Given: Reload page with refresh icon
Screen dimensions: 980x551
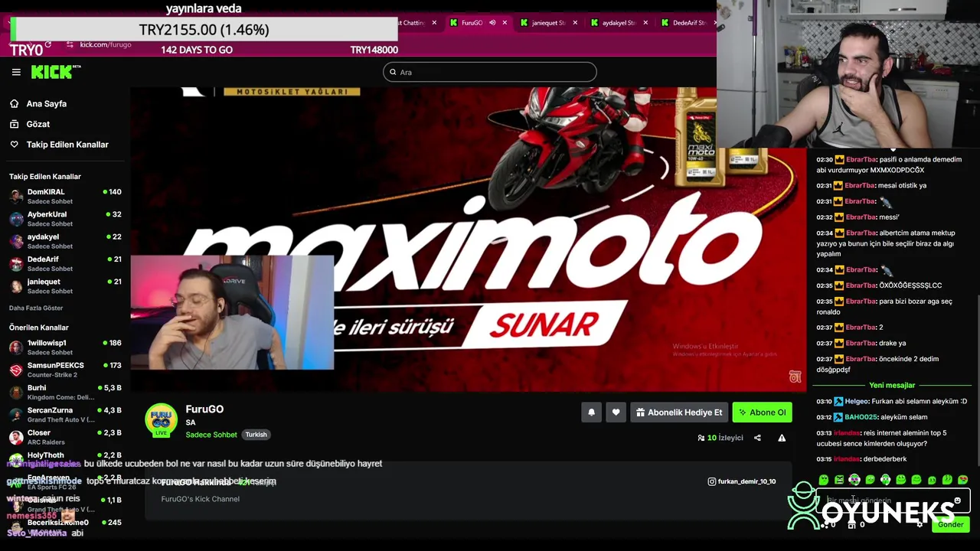Looking at the screenshot, I should [x=47, y=44].
